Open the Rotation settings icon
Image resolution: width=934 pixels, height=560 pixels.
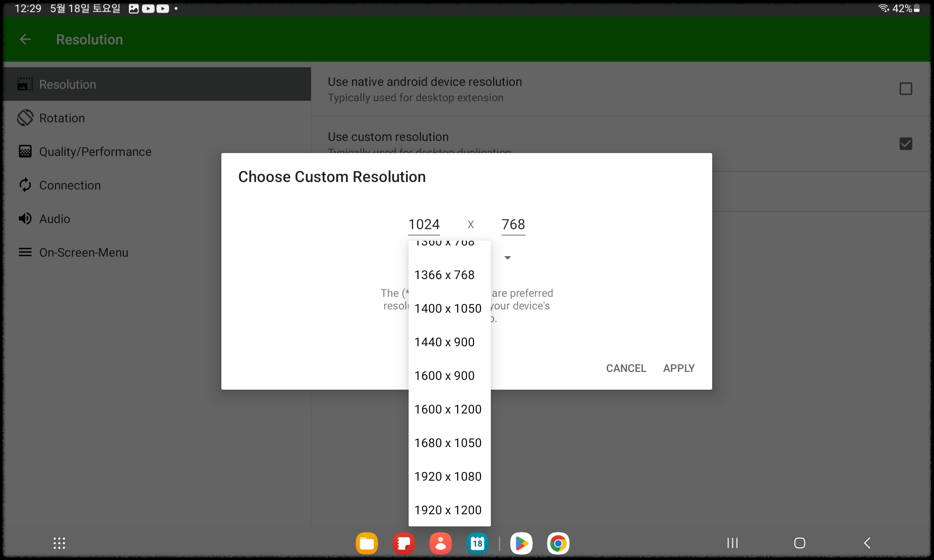[25, 118]
